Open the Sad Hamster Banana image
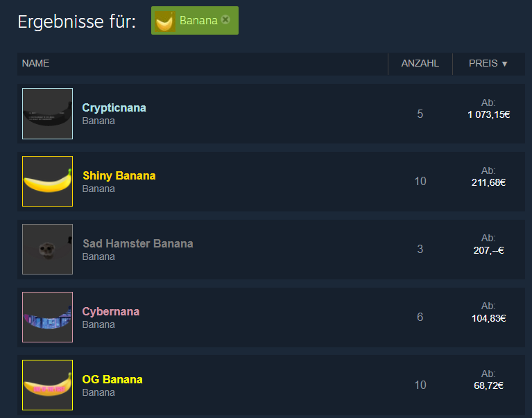The image size is (532, 418). tap(47, 249)
